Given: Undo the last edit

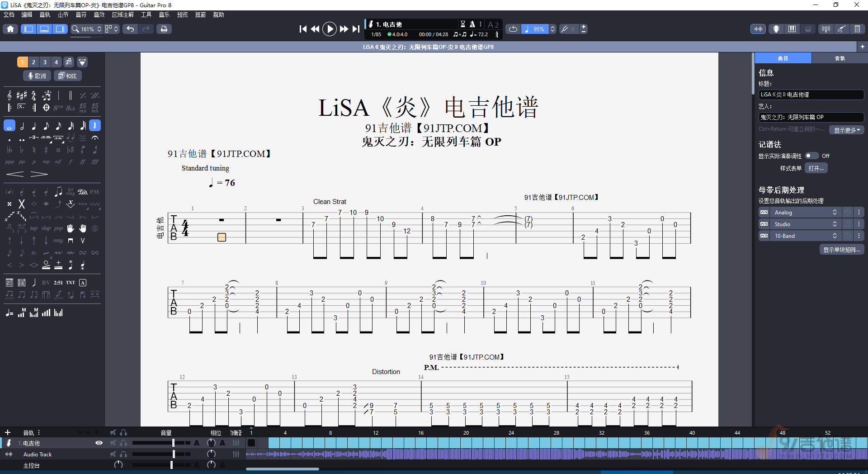Looking at the screenshot, I should pos(130,29).
